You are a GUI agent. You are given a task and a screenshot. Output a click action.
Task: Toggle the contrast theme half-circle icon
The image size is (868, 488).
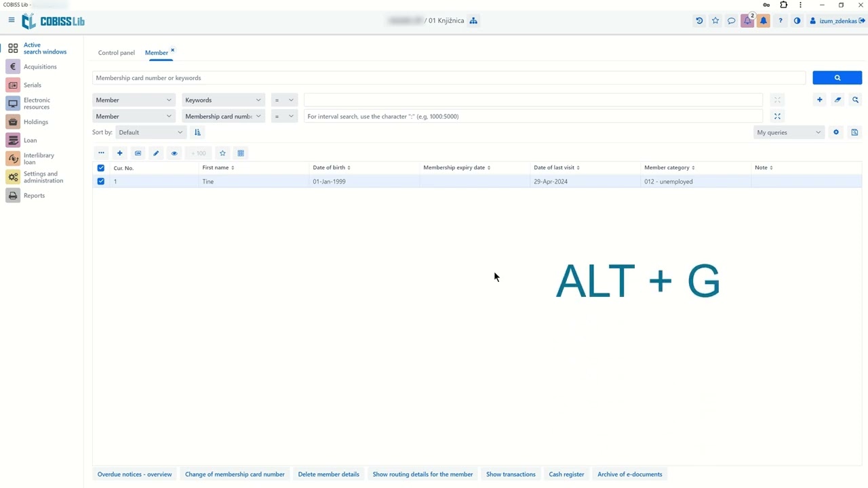tap(797, 21)
